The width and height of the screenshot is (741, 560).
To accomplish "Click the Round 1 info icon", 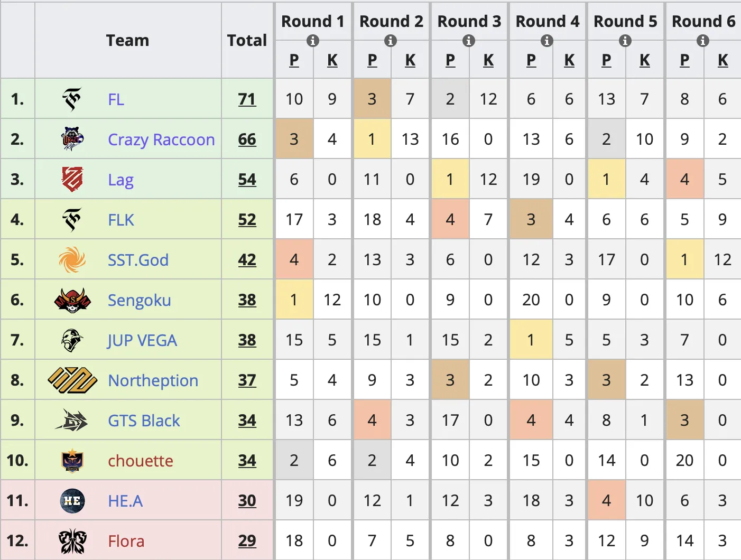I will pos(313,41).
